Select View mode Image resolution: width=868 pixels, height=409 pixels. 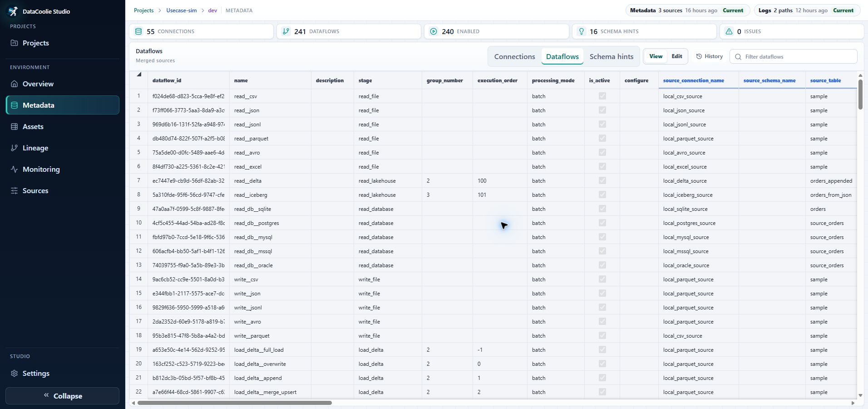click(x=656, y=56)
